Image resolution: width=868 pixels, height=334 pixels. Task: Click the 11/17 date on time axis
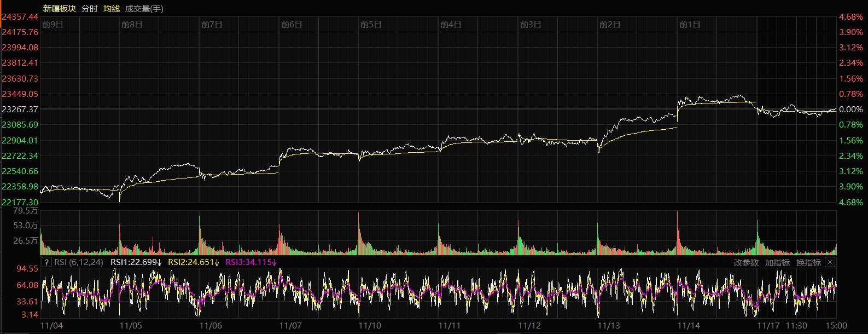click(x=768, y=326)
